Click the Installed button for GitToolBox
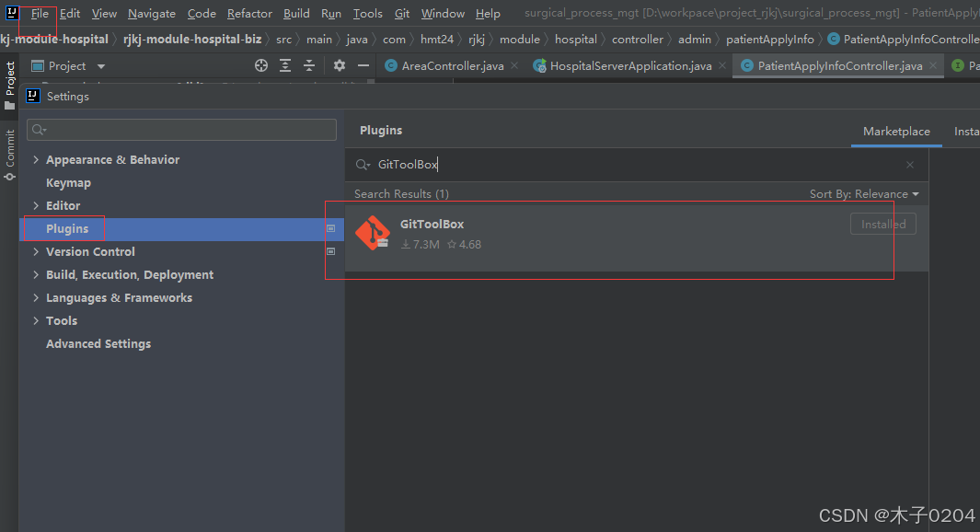 (x=883, y=224)
